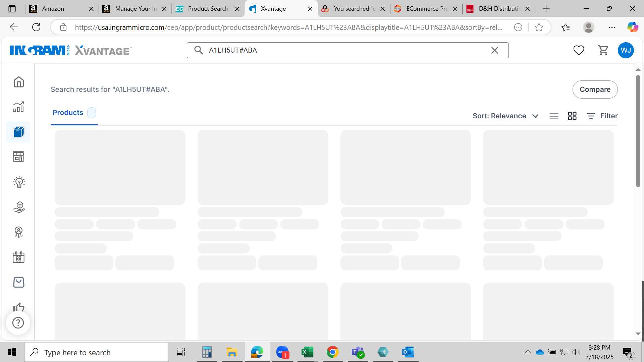This screenshot has width=644, height=362.
Task: Add this page to favorites star
Action: [x=539, y=27]
